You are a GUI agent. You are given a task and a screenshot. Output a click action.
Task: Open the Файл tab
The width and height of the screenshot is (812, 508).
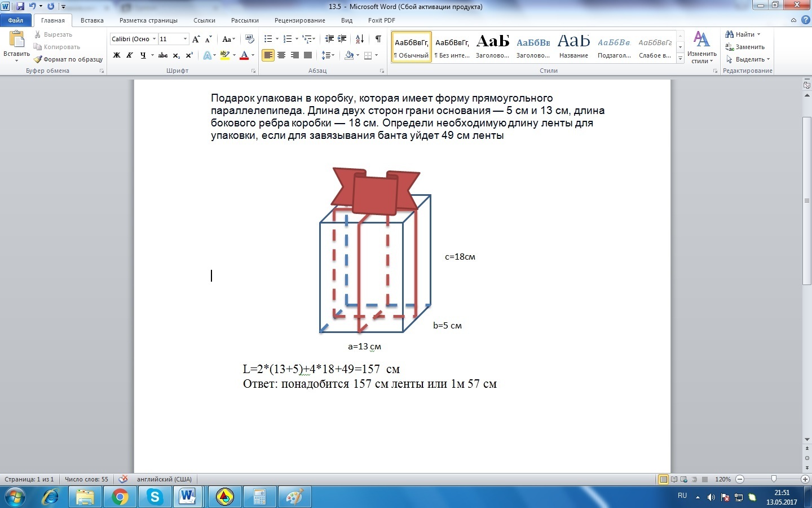tap(16, 20)
